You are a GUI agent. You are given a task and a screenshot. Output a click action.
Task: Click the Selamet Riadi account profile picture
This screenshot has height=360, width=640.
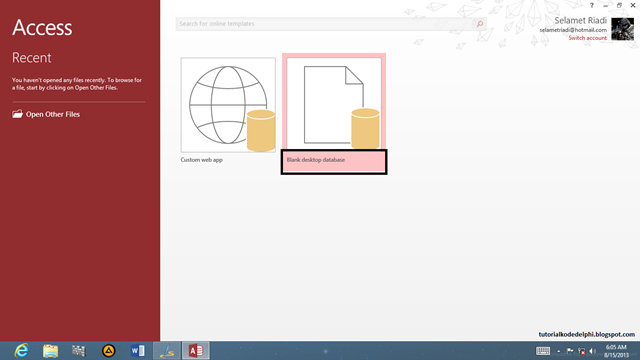pyautogui.click(x=622, y=29)
